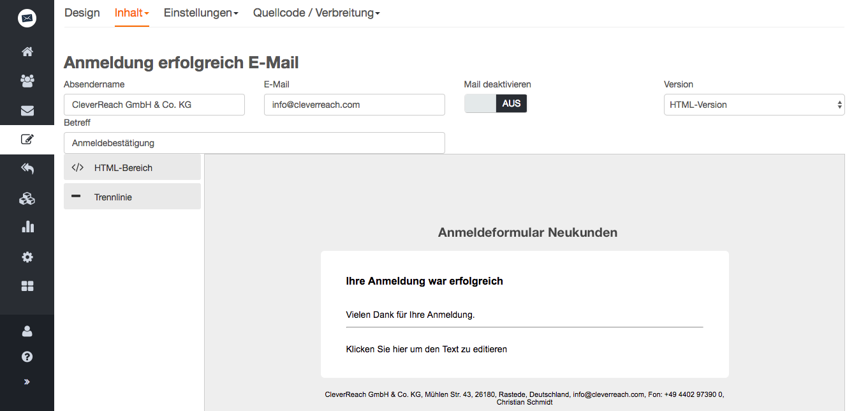Click the HTML-Bereich code icon
Viewport: 868px width, 411px height.
(x=77, y=168)
